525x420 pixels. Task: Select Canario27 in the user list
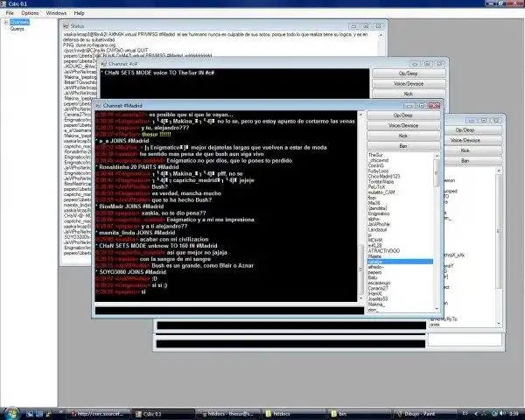[x=378, y=289]
